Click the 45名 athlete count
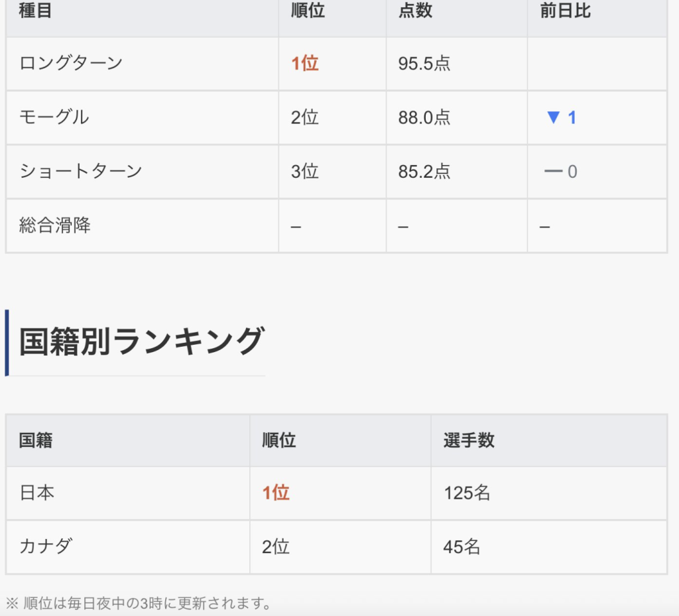 click(x=462, y=547)
